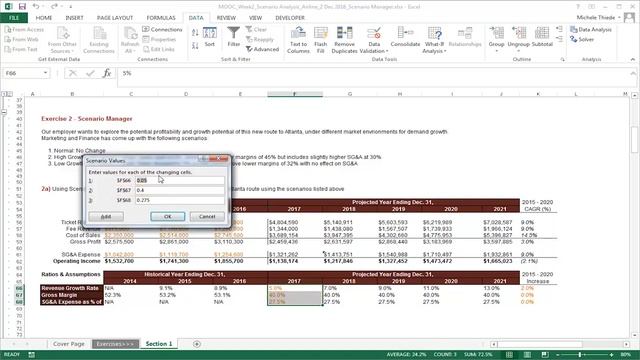Viewport: 640px width, 360px height.
Task: Click Sort A to Z icon
Action: [195, 32]
